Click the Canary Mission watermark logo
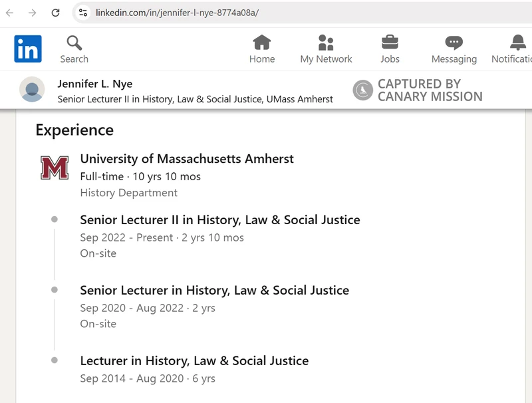This screenshot has width=532, height=403. point(362,90)
